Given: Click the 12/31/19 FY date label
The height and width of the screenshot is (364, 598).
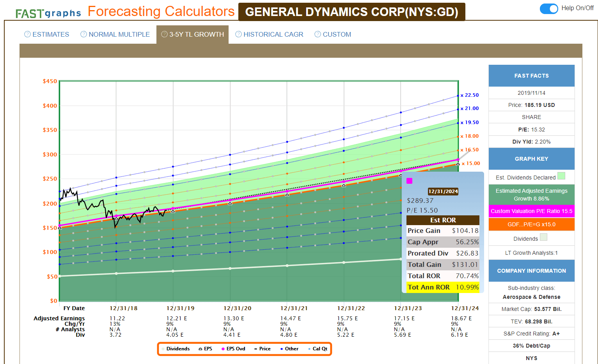Looking at the screenshot, I should point(180,308).
